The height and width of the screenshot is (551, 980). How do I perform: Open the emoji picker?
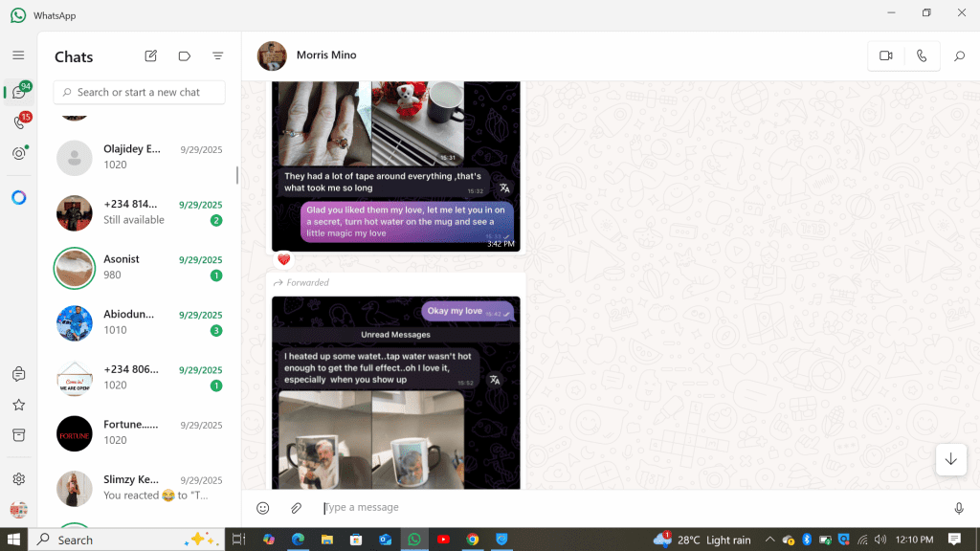[x=263, y=508]
